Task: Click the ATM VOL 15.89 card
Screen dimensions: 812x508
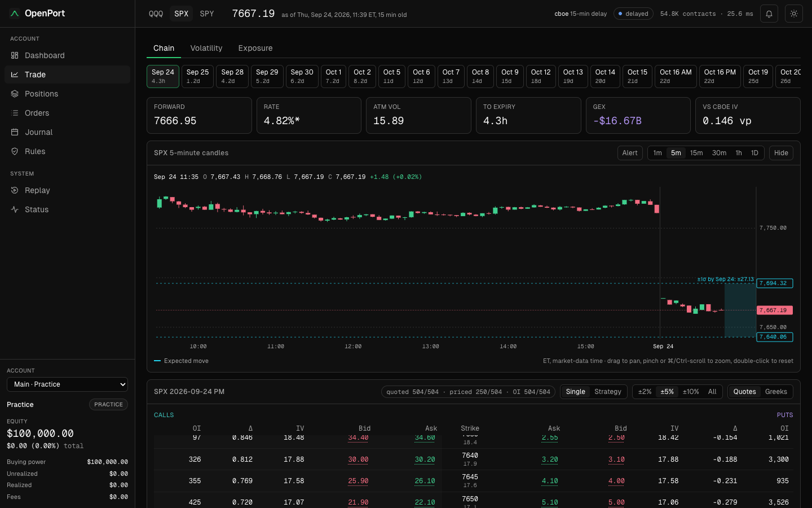Action: click(x=418, y=116)
